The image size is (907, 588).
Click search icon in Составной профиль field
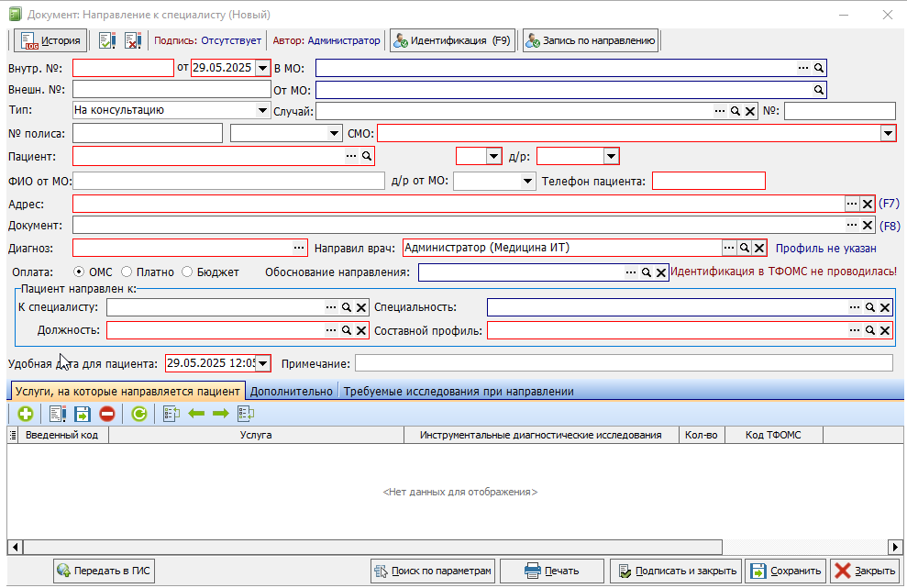(870, 330)
